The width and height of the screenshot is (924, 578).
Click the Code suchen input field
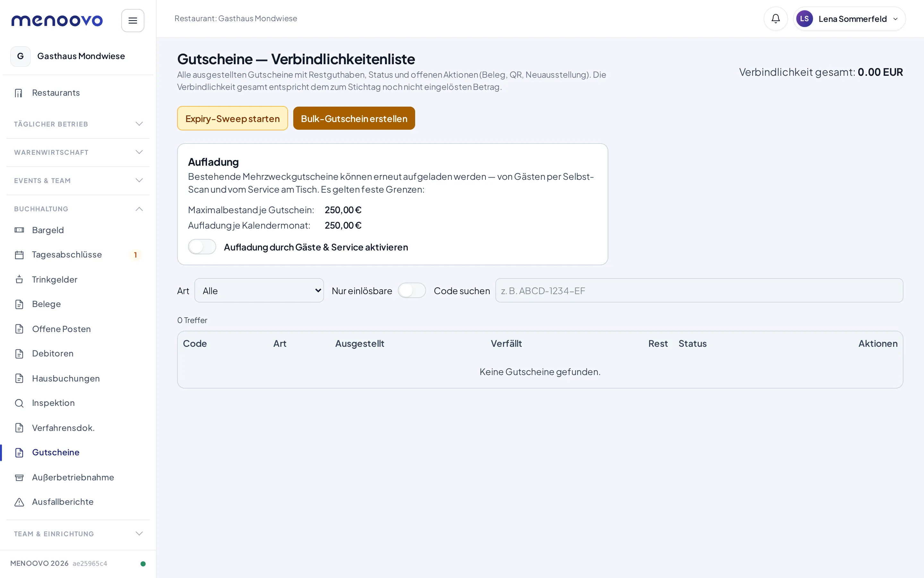click(699, 291)
